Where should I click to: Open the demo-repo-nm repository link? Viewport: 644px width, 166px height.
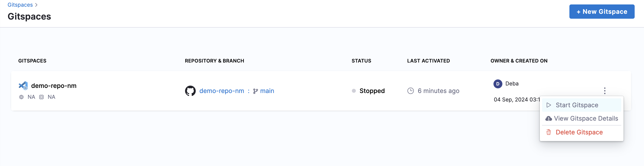(222, 91)
